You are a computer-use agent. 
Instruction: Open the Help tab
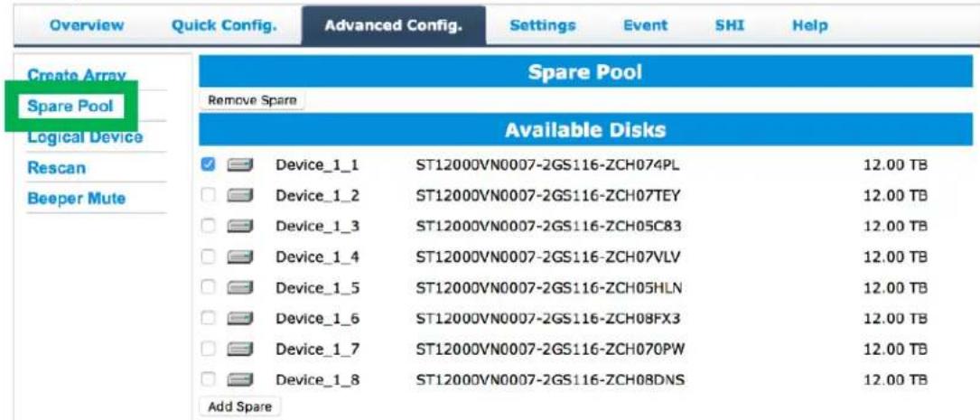810,25
